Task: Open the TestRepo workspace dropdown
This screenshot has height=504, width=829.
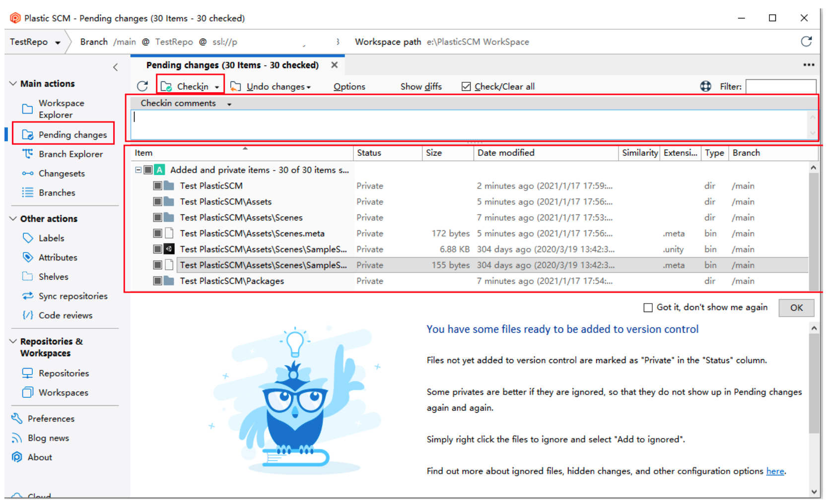Action: coord(58,43)
